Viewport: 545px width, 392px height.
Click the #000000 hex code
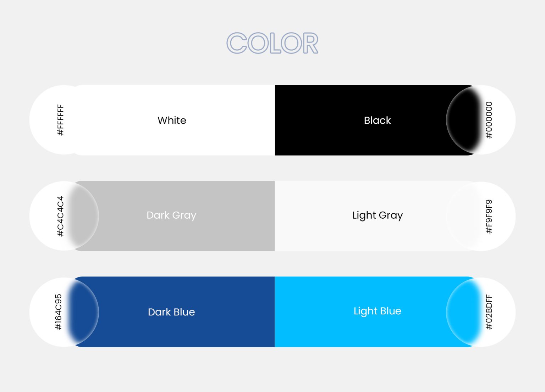(489, 120)
